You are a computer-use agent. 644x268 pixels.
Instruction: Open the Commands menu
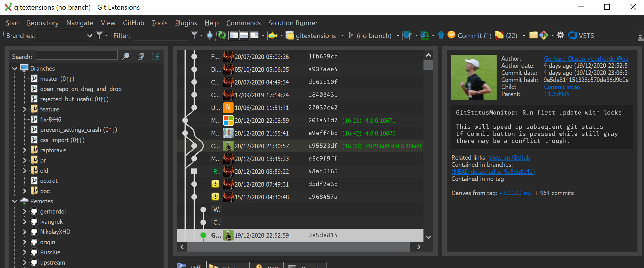tap(243, 23)
